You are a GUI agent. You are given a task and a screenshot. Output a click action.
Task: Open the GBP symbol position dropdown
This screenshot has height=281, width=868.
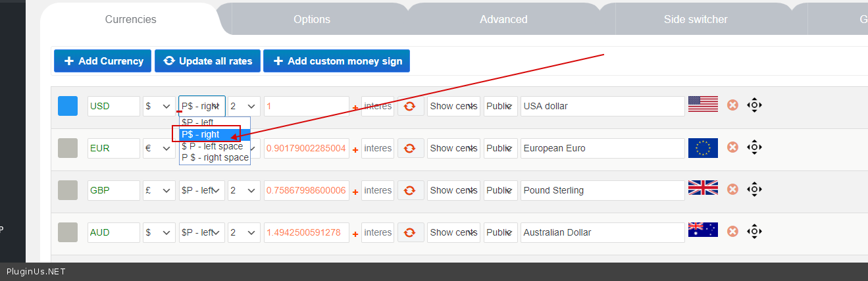coord(201,190)
